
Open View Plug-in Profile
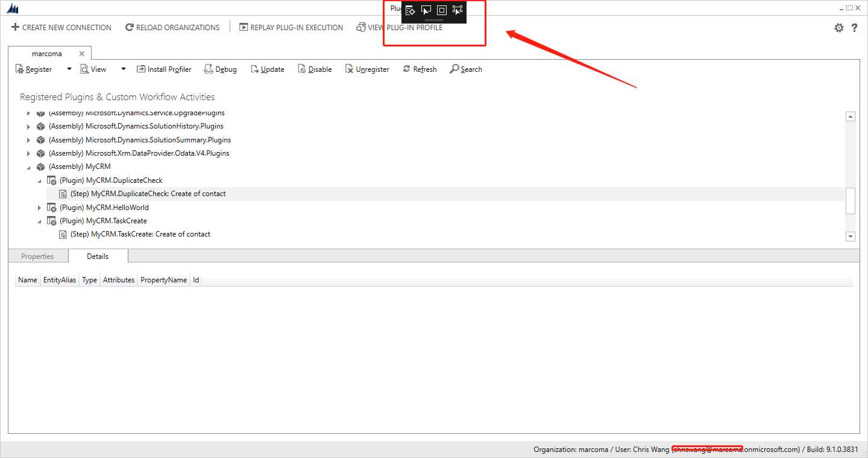(399, 27)
